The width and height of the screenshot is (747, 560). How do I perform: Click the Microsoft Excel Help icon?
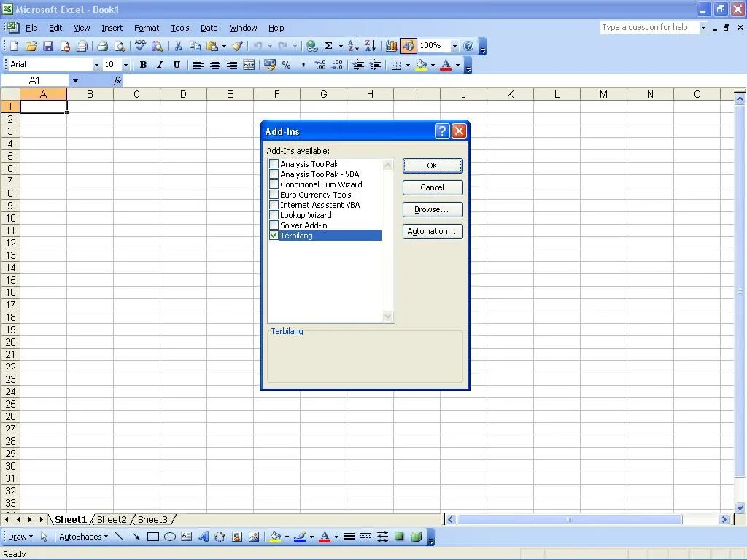[x=469, y=46]
